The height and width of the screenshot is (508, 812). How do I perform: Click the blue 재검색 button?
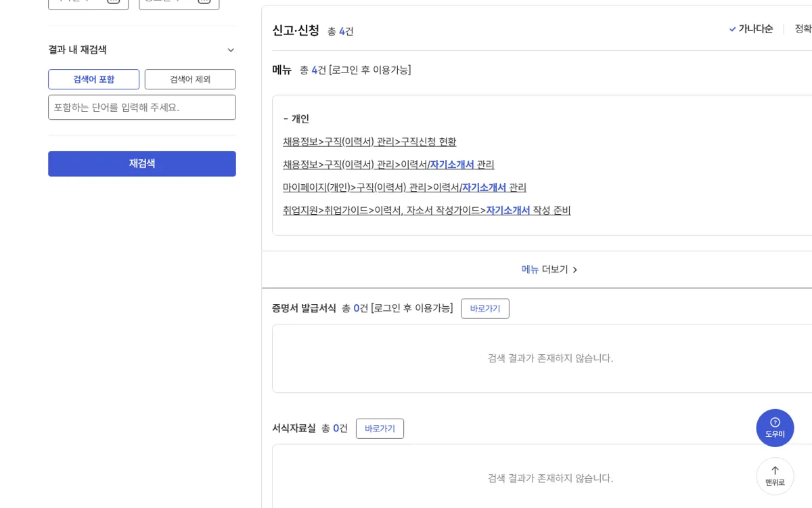(142, 163)
